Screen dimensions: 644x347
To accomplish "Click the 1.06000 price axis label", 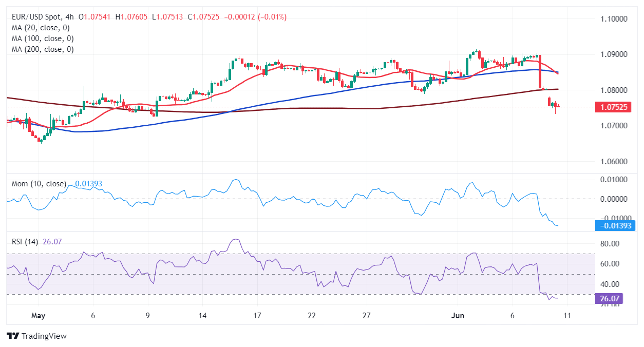I will 613,161.
